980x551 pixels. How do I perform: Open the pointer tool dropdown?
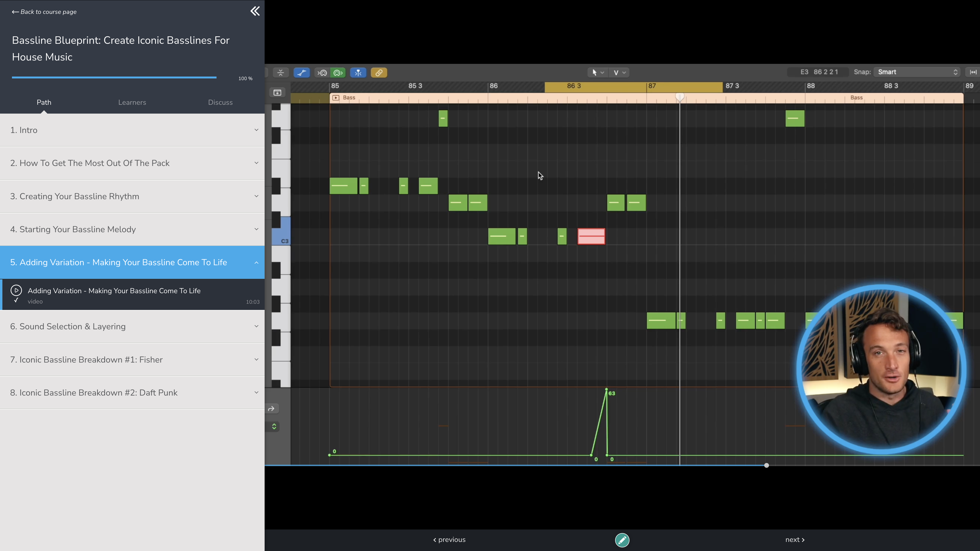(x=597, y=72)
